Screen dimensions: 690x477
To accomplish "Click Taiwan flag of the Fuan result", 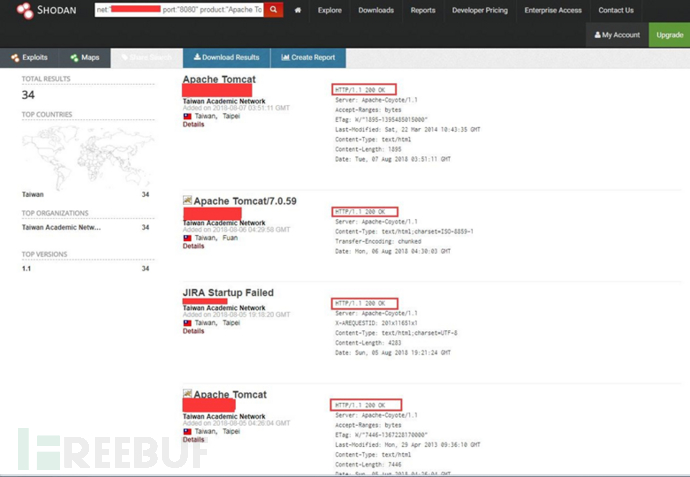I will 187,238.
